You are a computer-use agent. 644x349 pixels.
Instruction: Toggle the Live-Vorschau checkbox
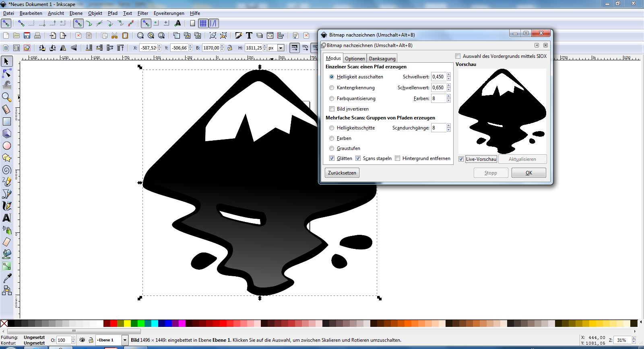461,159
